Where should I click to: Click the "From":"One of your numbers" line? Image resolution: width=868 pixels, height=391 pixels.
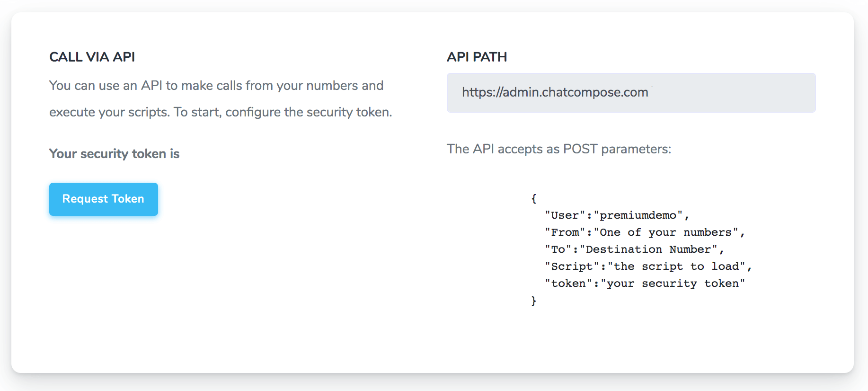pos(645,232)
